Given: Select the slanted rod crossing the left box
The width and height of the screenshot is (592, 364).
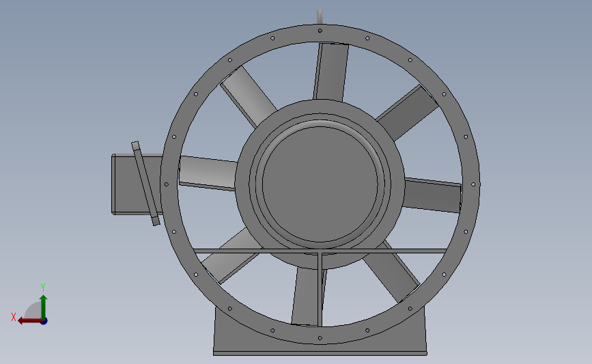Looking at the screenshot, I should click(145, 184).
